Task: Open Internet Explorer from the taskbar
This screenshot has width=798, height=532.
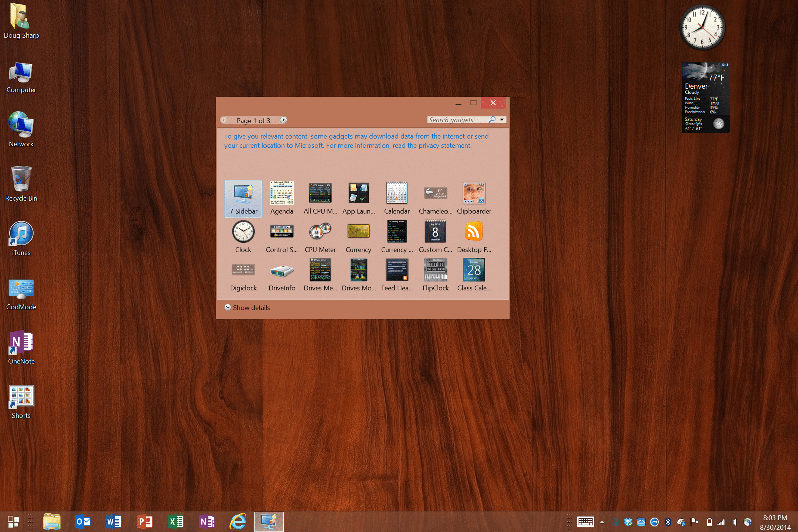Action: [238, 522]
